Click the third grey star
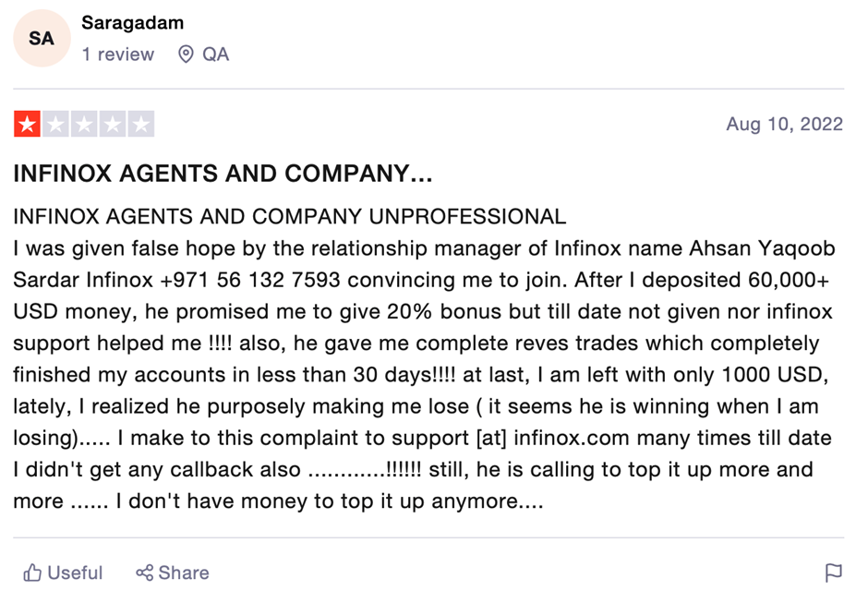Screen dimensions: 868x591 click(x=84, y=124)
